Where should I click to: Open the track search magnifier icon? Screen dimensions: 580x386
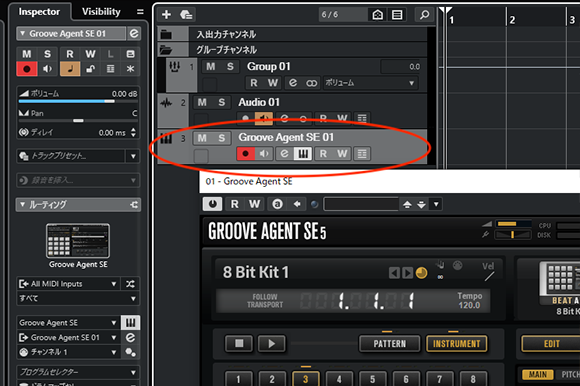(x=424, y=14)
